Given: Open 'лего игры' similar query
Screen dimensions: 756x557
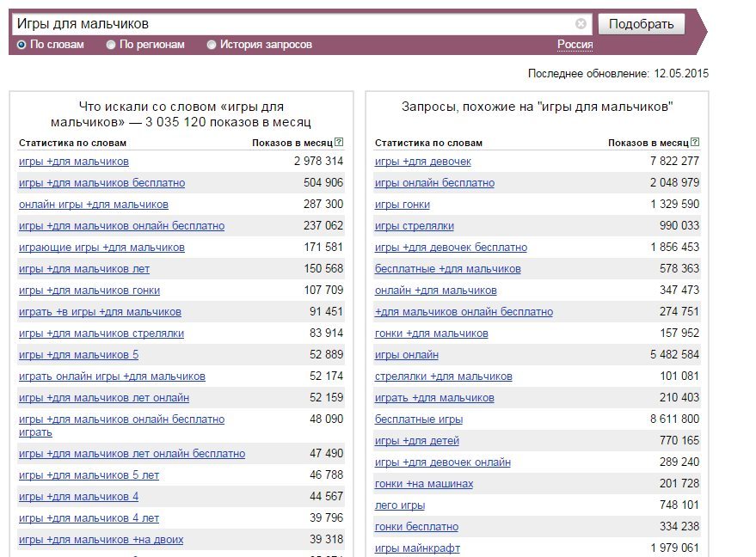Looking at the screenshot, I should [x=400, y=505].
